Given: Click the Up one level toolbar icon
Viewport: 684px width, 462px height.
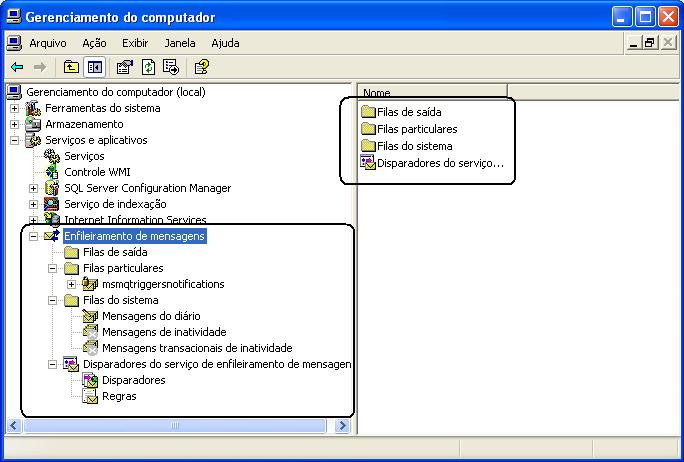Looking at the screenshot, I should point(71,67).
